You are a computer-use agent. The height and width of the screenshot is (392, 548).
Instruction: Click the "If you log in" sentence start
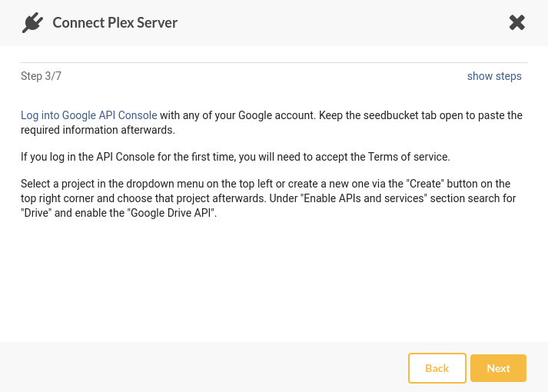(x=42, y=157)
